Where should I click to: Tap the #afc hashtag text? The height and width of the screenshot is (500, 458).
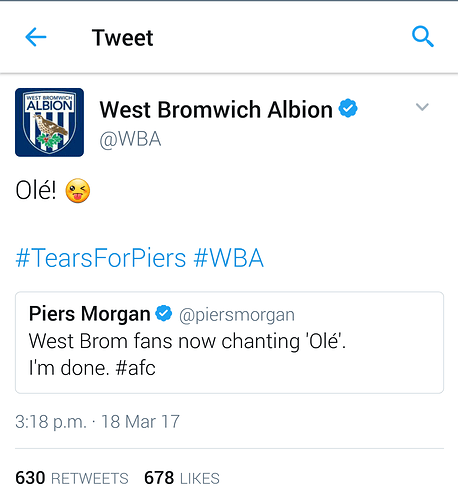point(135,368)
